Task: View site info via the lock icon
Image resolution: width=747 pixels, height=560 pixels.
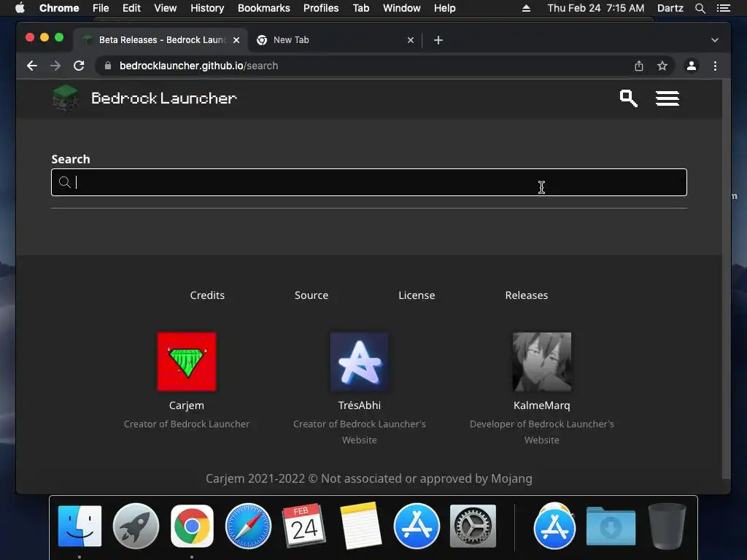Action: [x=108, y=66]
